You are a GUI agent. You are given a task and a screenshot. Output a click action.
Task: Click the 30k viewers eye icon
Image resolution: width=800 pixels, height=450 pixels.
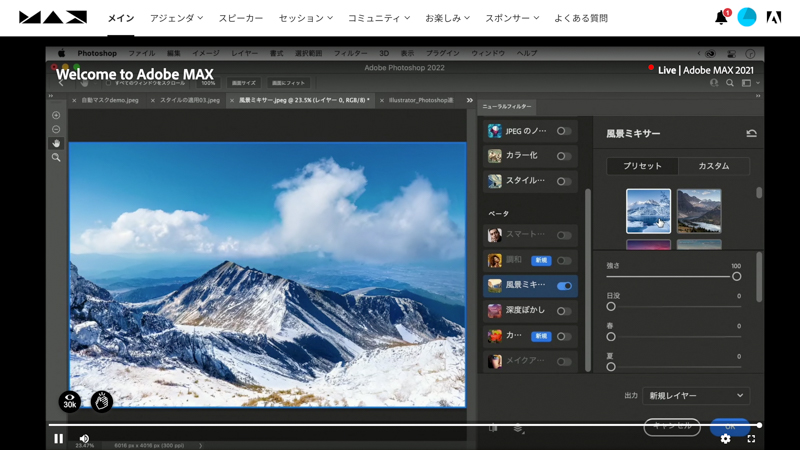coord(69,402)
